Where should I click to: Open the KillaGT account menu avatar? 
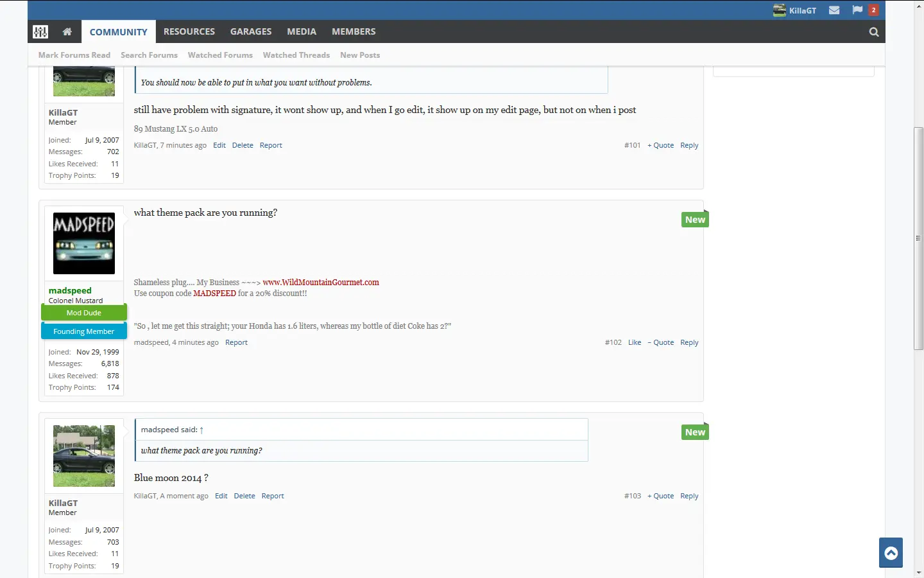780,10
